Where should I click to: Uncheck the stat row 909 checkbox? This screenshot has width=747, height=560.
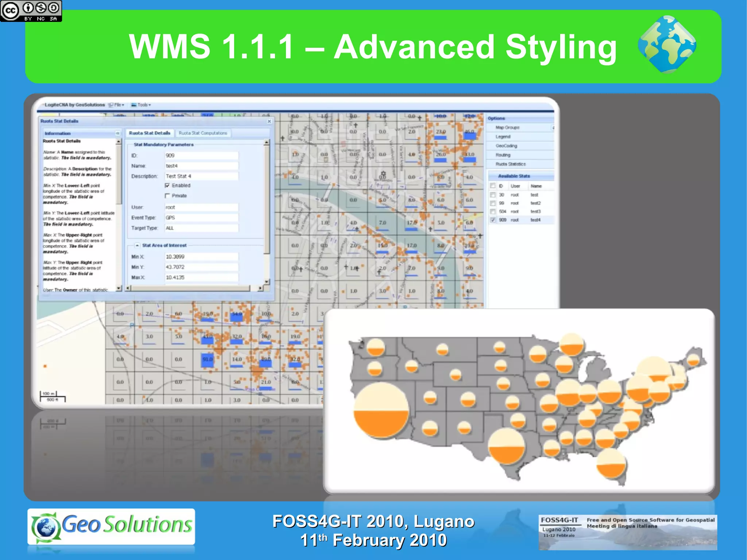tap(493, 220)
